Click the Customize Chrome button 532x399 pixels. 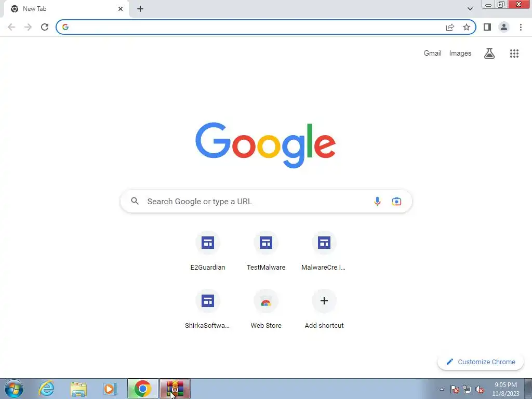481,362
